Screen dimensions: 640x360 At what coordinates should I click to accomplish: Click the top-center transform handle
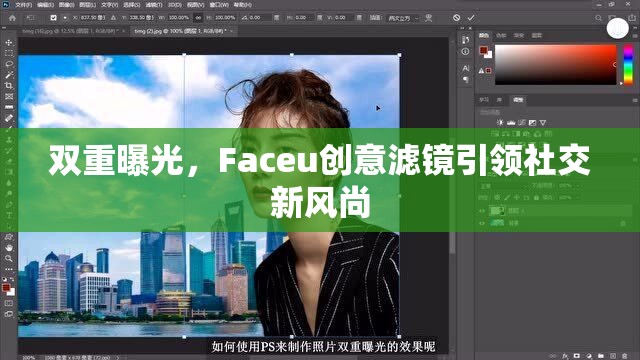[x=291, y=54]
